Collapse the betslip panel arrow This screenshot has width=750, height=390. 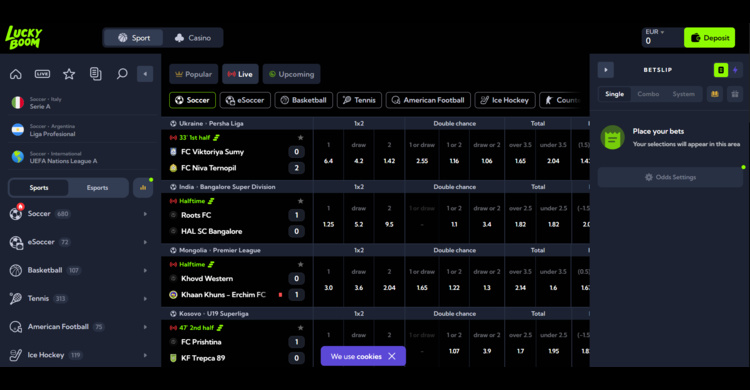point(606,70)
